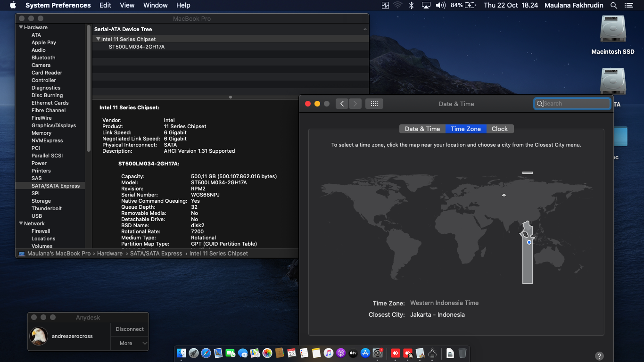
Task: Open Music from the dock
Action: pyautogui.click(x=329, y=353)
